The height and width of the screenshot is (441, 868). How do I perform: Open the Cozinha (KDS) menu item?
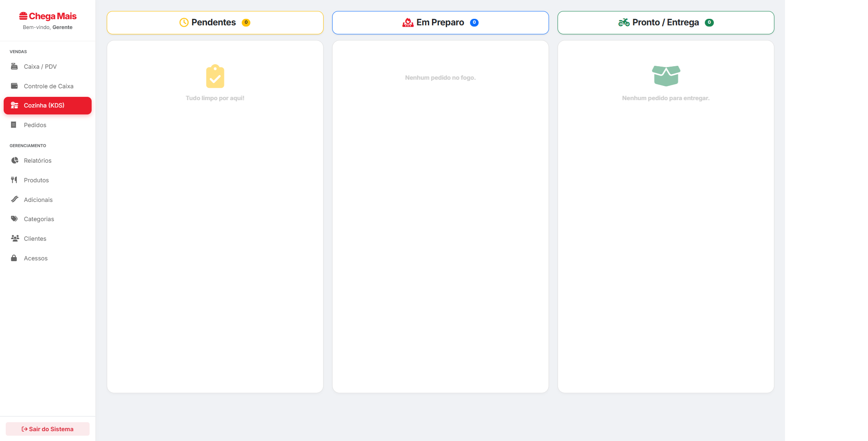47,105
